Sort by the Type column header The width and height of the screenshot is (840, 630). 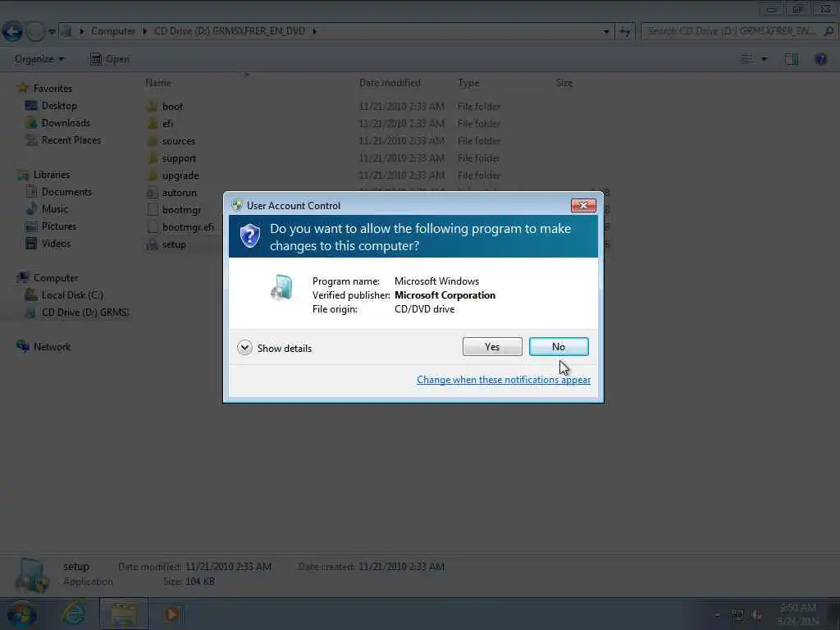coord(468,83)
